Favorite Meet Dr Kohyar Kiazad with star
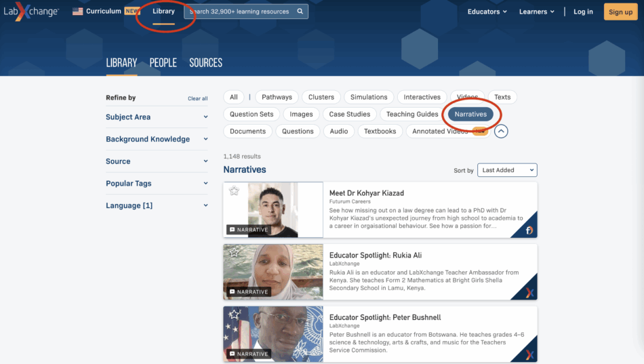 (234, 190)
